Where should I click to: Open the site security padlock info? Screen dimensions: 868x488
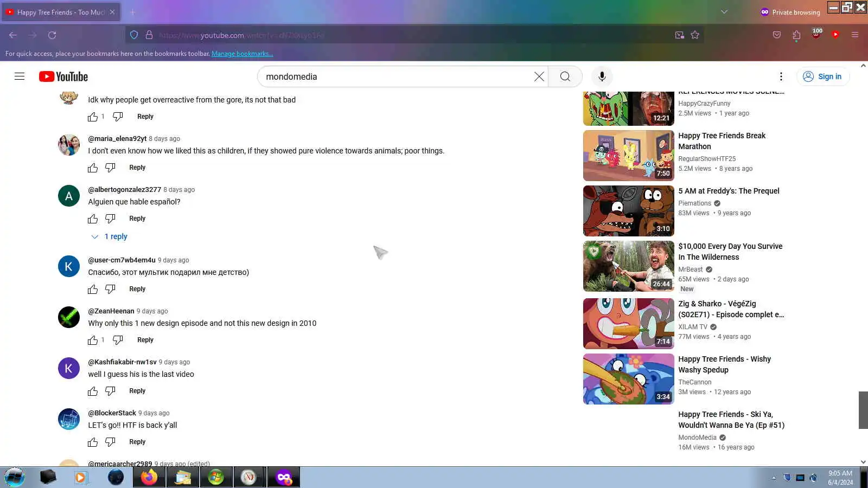coord(149,35)
